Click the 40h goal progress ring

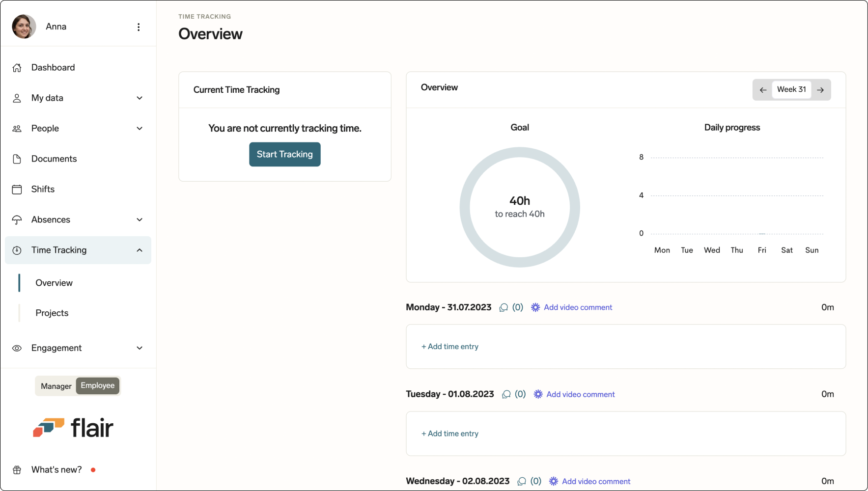pos(520,207)
